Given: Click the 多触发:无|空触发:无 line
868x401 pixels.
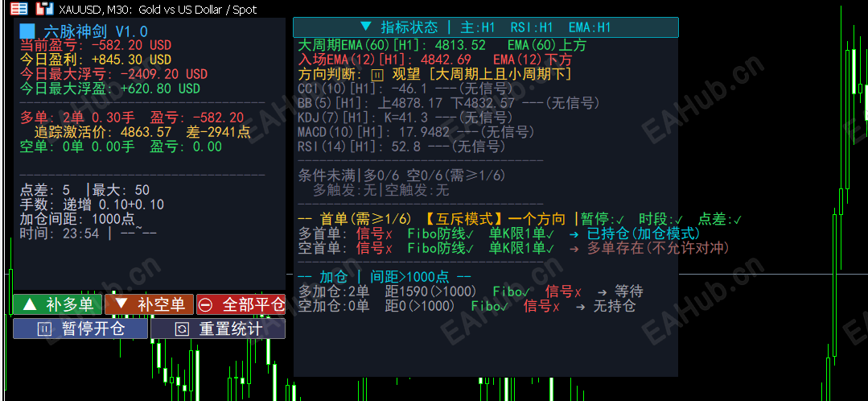Looking at the screenshot, I should coord(381,191).
